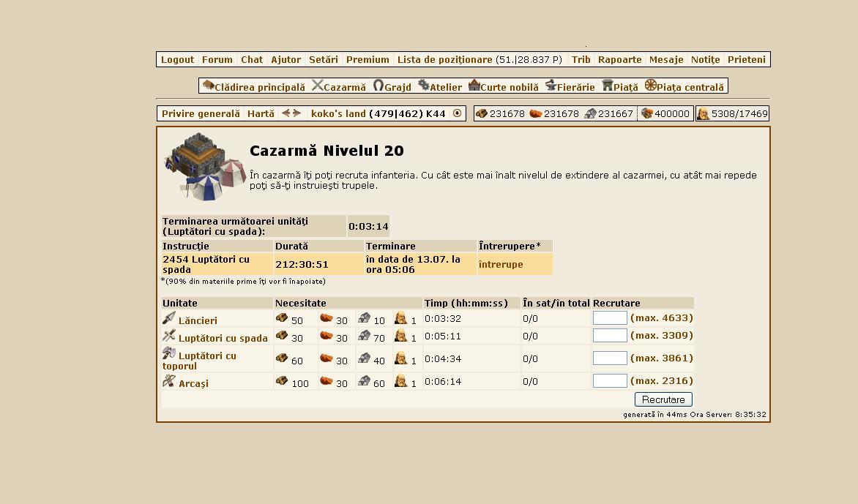Click the round icon after K44

click(458, 113)
